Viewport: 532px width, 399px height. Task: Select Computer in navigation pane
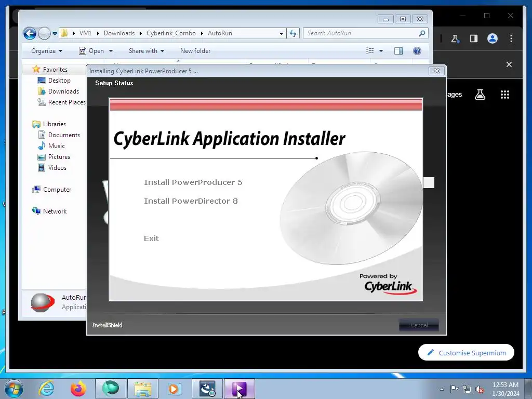[x=57, y=190]
